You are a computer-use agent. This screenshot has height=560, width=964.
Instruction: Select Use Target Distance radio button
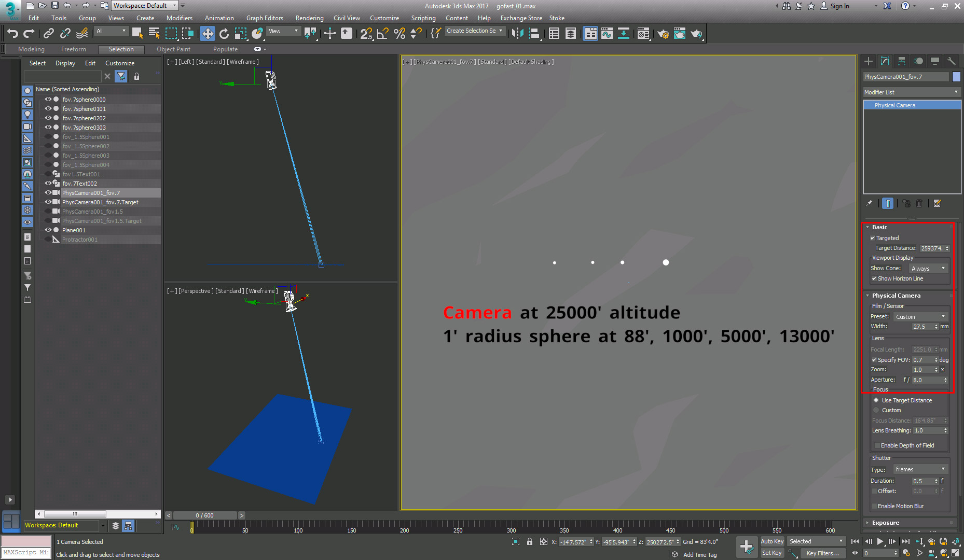click(x=876, y=400)
